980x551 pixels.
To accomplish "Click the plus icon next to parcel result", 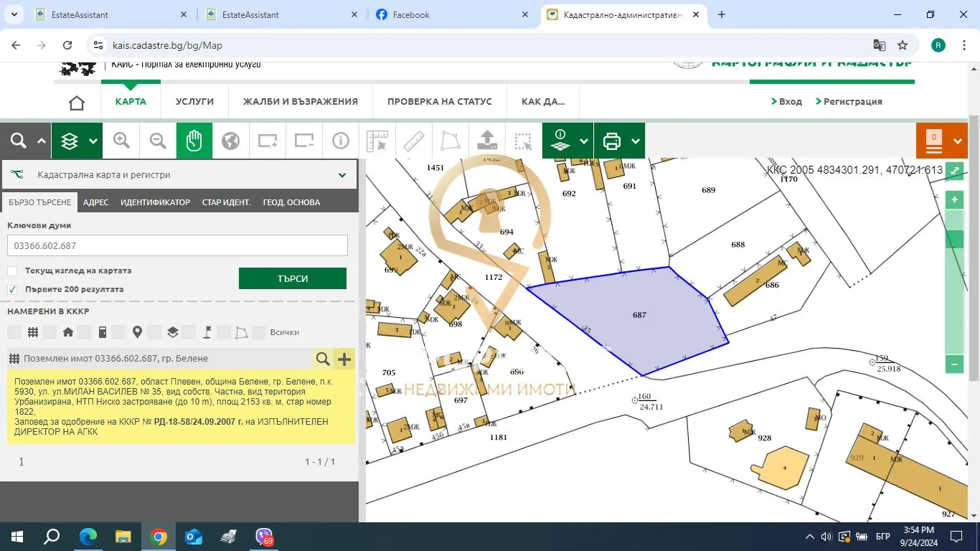I will [x=344, y=359].
